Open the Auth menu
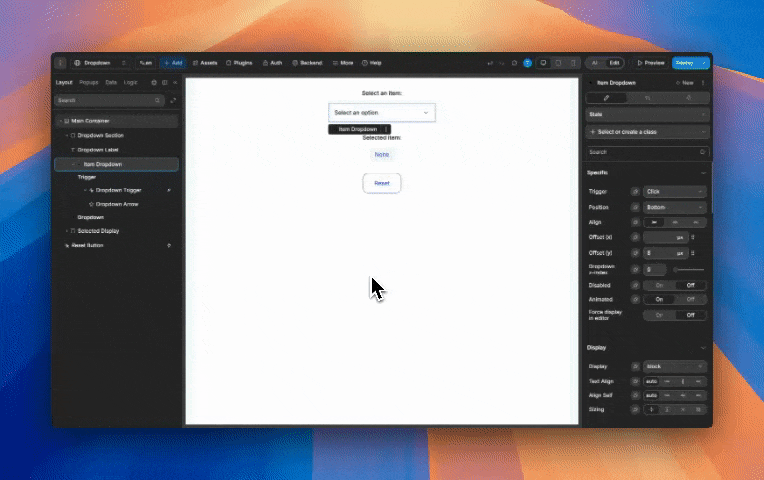Viewport: 764px width, 480px height. click(x=272, y=63)
